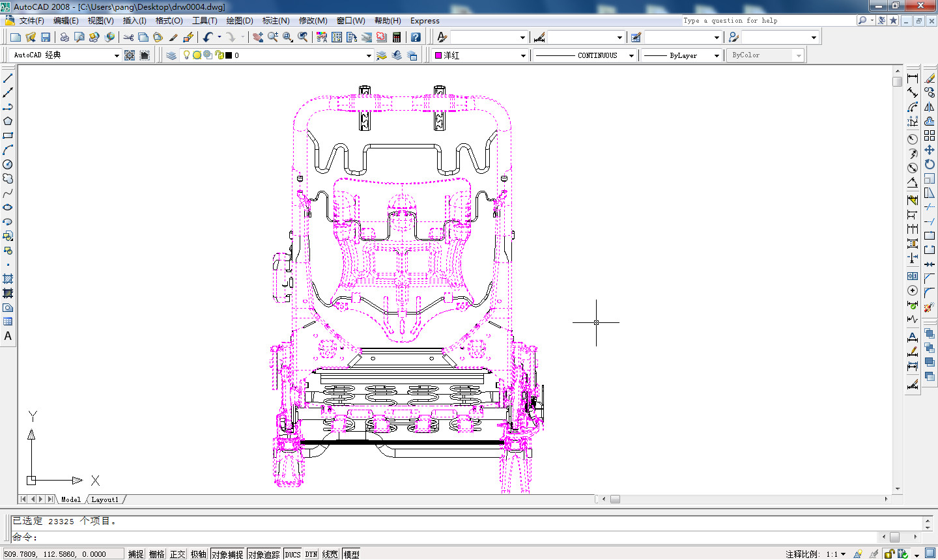Select the Line tool in Draw toolbar

click(8, 78)
